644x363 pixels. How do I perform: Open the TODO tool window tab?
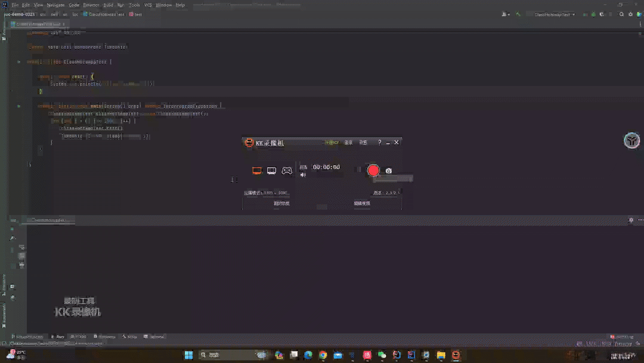tap(79, 336)
